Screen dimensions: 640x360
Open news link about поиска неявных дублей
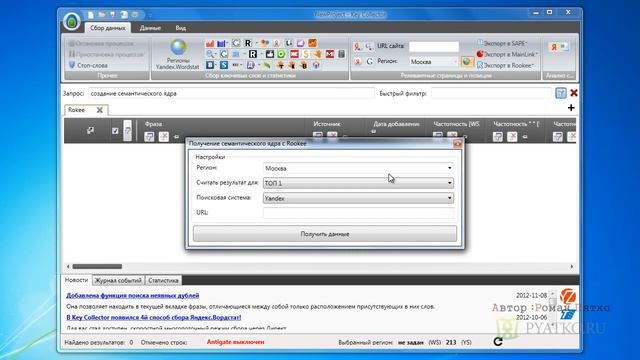(x=133, y=295)
